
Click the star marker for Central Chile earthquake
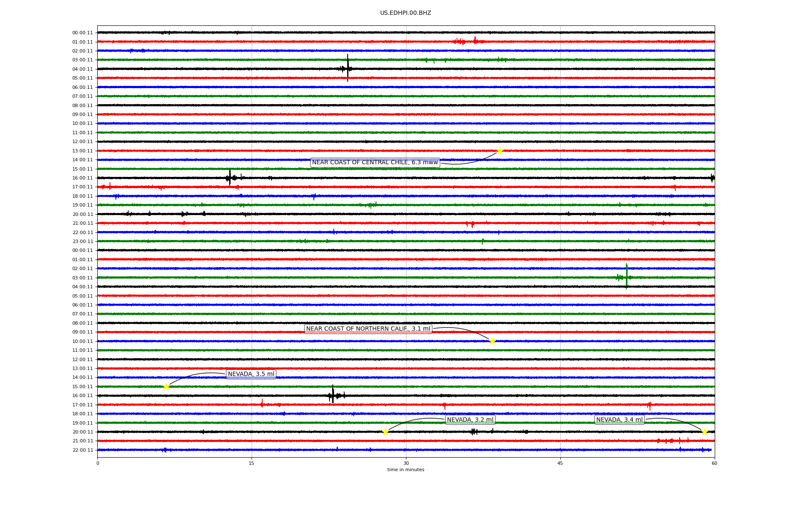(x=500, y=151)
